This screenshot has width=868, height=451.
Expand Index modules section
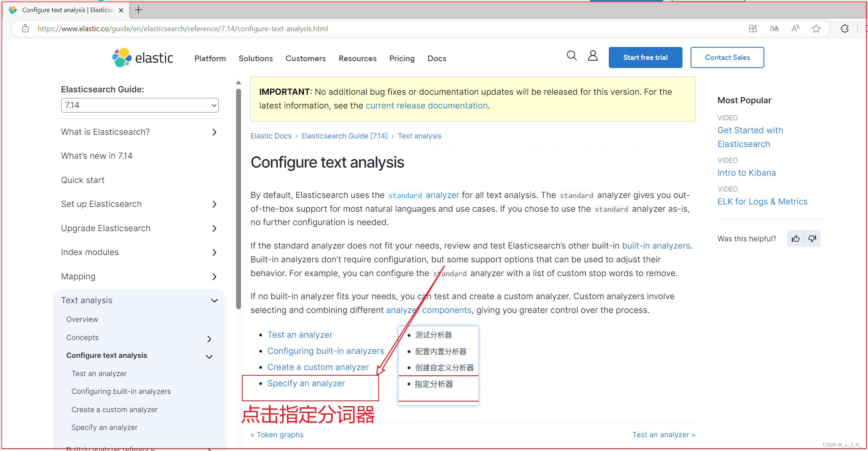(214, 253)
